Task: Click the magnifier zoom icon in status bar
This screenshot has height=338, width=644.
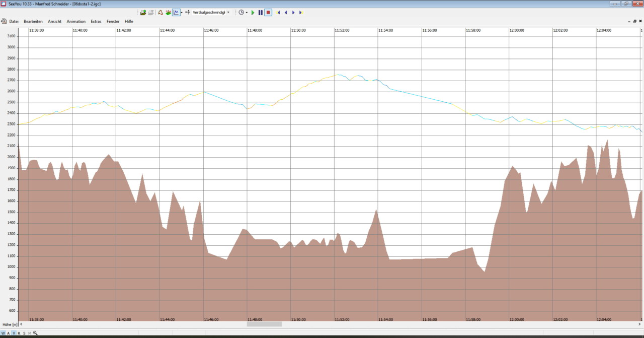Action: pyautogui.click(x=35, y=333)
